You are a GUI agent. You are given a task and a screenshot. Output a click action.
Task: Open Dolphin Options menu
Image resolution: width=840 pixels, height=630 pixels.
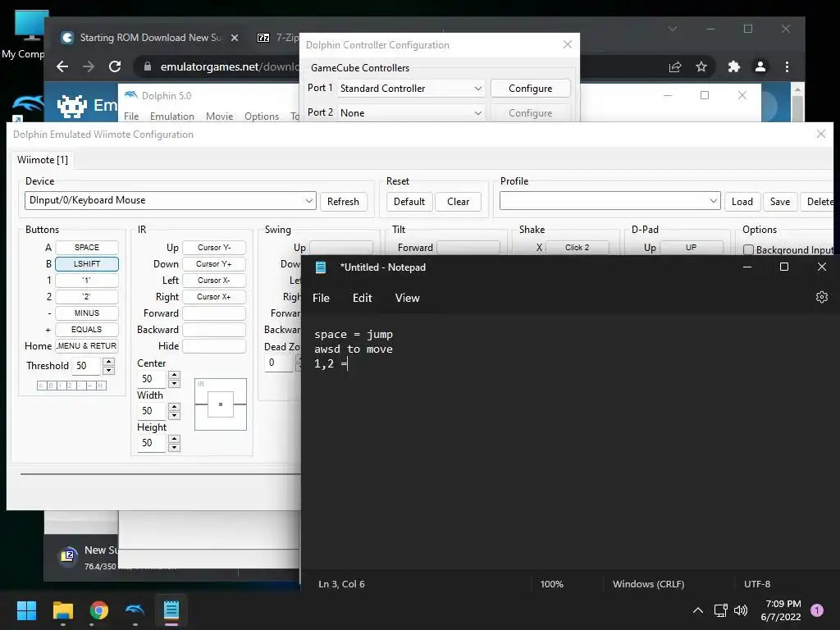point(262,116)
